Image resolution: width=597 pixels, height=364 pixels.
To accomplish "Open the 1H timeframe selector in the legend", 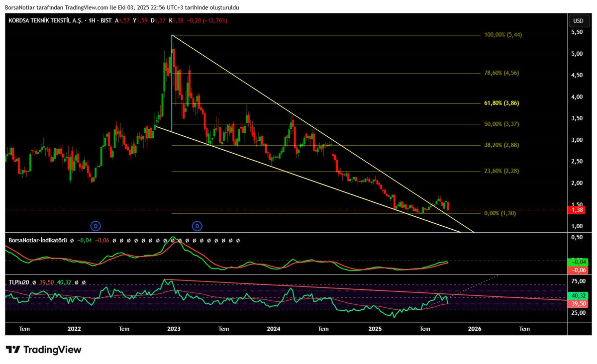I will point(91,21).
